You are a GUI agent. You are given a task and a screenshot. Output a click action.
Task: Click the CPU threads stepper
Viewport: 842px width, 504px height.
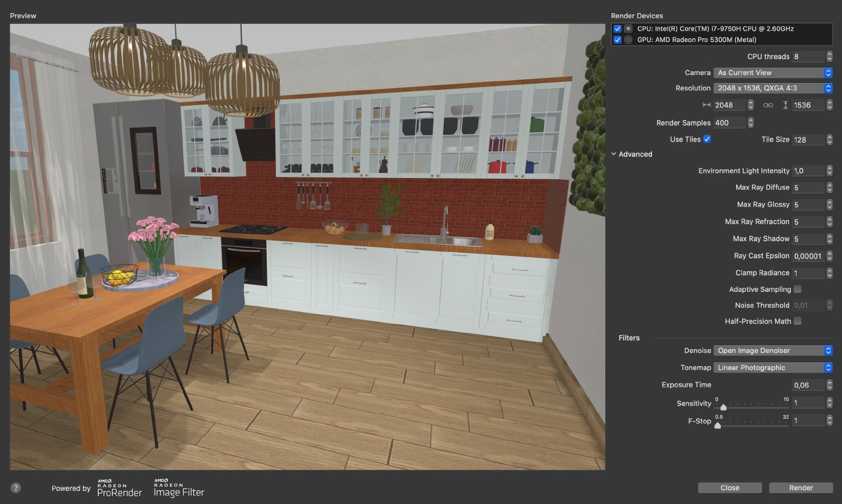click(829, 56)
